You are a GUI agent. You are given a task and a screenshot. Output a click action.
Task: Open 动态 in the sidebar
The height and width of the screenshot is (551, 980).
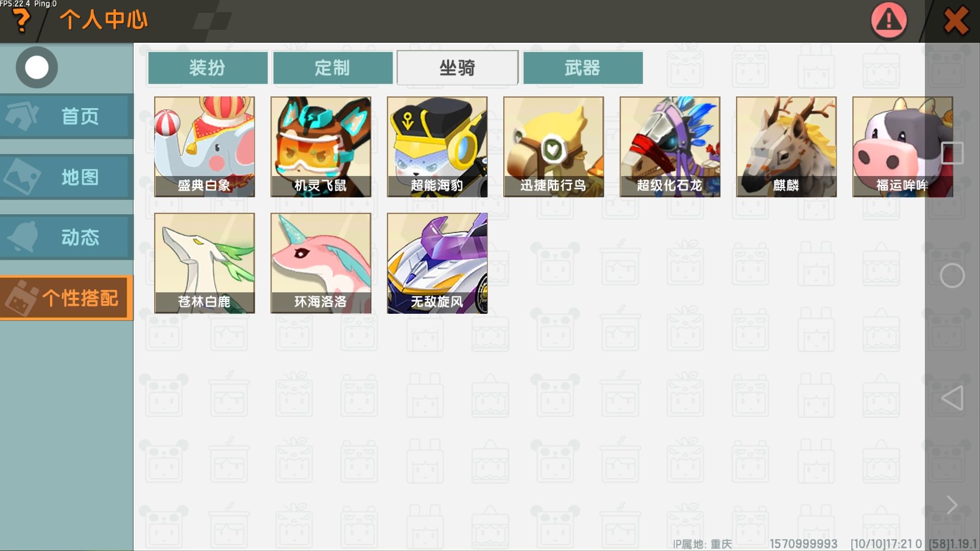[x=66, y=237]
